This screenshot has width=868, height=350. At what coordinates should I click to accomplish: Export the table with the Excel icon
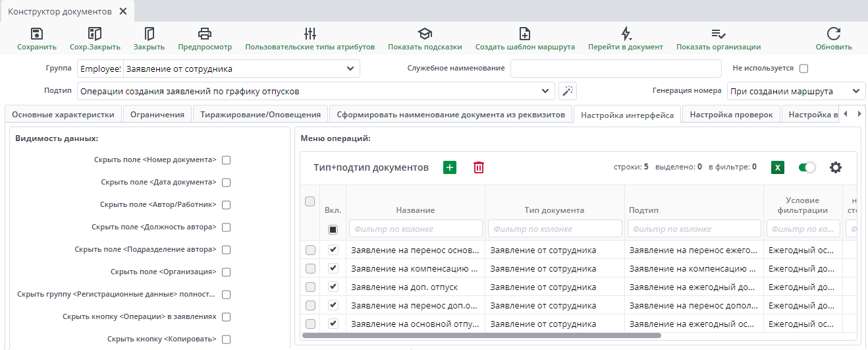pyautogui.click(x=778, y=167)
